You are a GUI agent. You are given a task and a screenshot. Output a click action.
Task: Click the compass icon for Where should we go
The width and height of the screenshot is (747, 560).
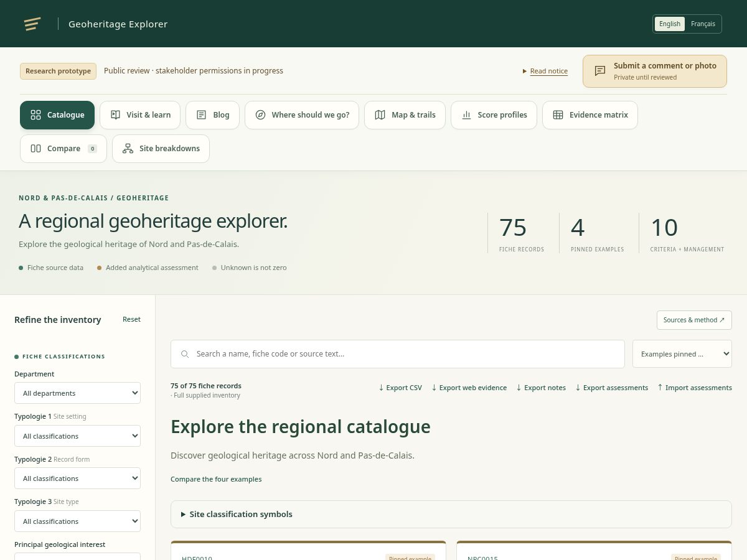point(260,115)
